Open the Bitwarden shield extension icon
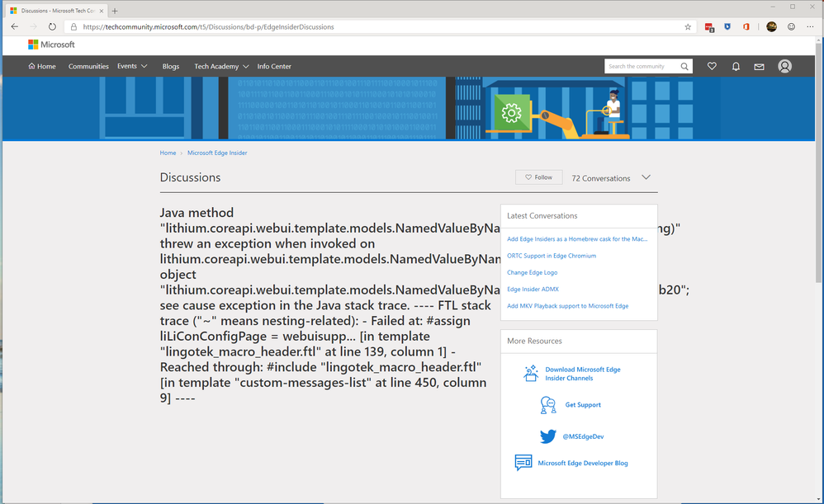Viewport: 824px width, 504px height. [x=727, y=26]
